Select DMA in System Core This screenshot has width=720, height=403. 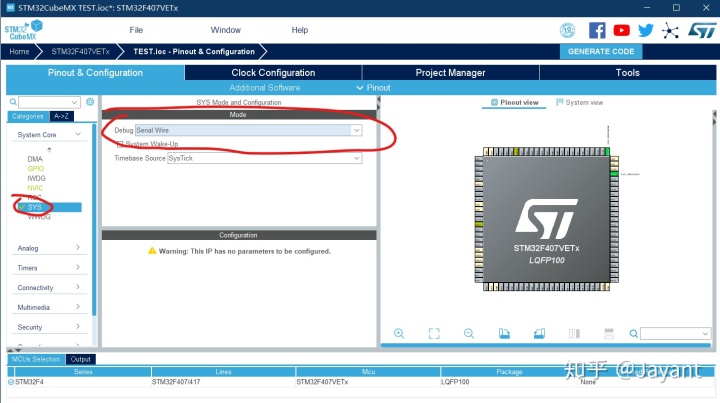point(35,159)
